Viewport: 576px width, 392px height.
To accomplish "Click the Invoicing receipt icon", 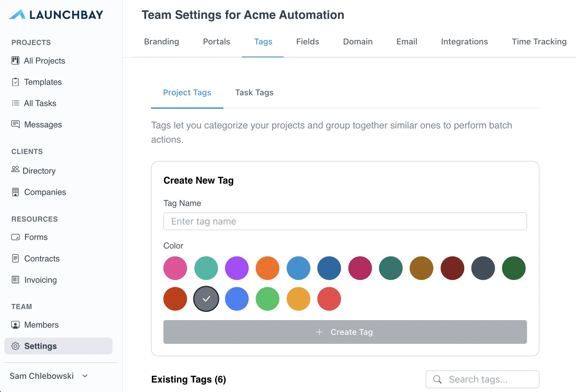I will coord(15,280).
